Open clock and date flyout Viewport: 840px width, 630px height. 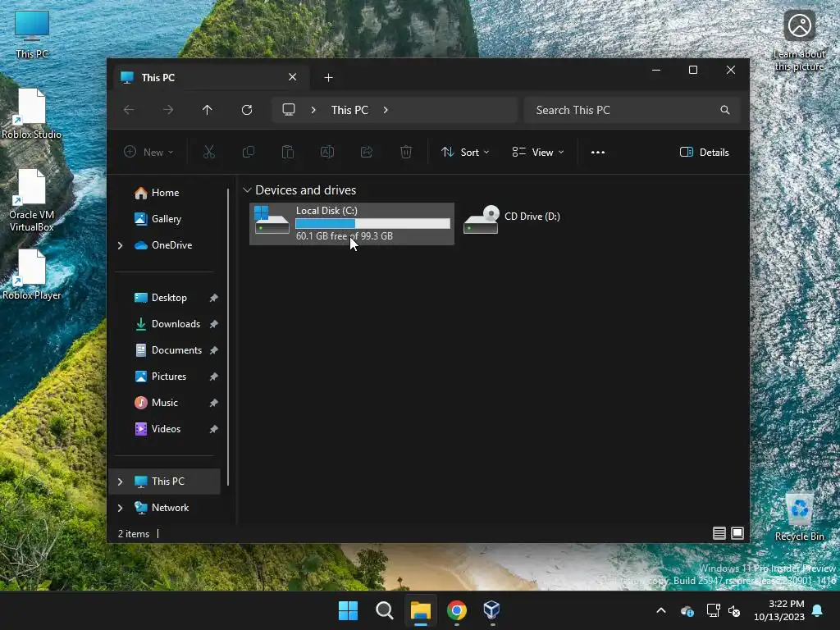779,610
